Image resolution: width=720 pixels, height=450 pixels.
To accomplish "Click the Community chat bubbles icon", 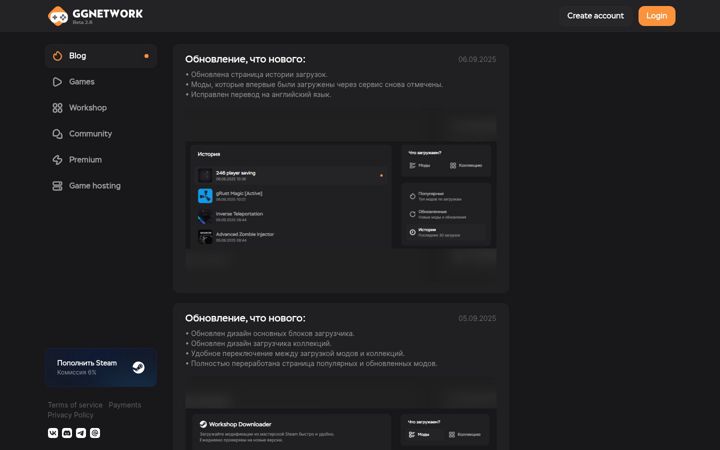I will click(57, 134).
